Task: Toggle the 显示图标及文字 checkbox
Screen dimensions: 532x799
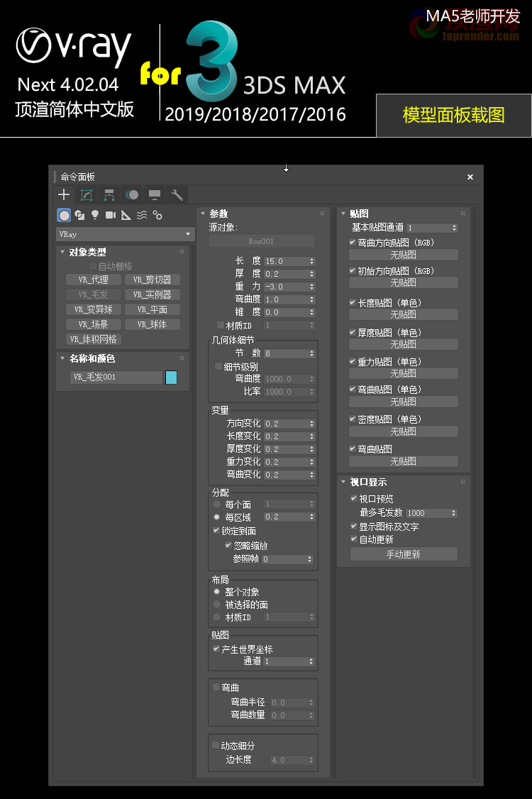Action: pyautogui.click(x=354, y=526)
